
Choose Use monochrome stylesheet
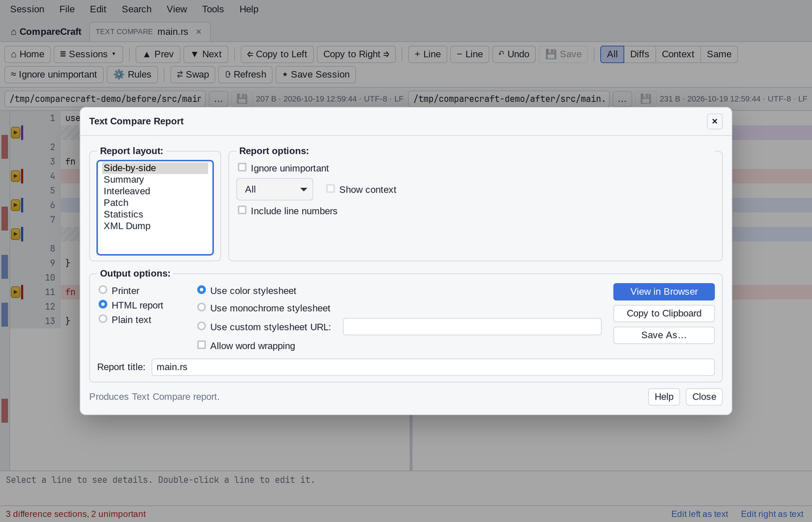point(202,307)
